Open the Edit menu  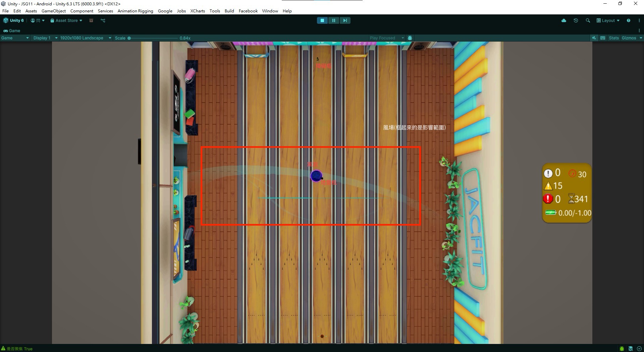pos(17,11)
